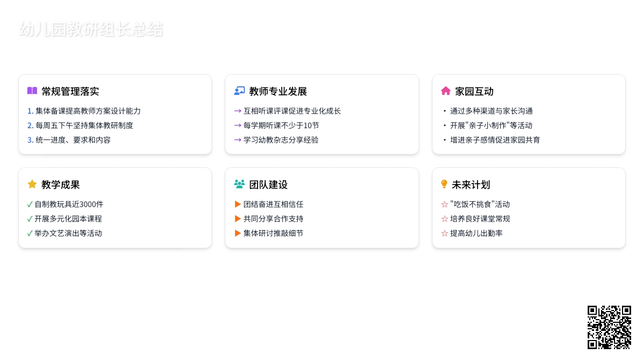Select the card heading 教师专业发展
The width and height of the screenshot is (644, 362).
pos(278,91)
